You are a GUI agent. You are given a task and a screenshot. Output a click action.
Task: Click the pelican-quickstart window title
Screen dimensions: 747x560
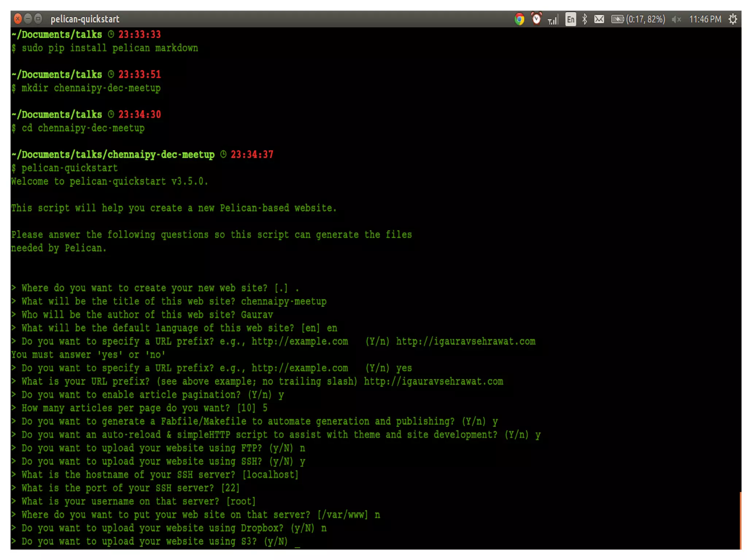[85, 19]
